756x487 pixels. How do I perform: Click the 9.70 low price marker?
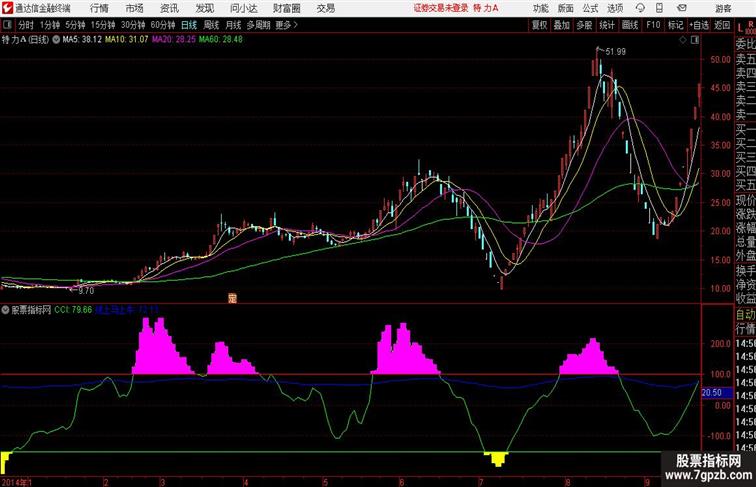tap(86, 291)
